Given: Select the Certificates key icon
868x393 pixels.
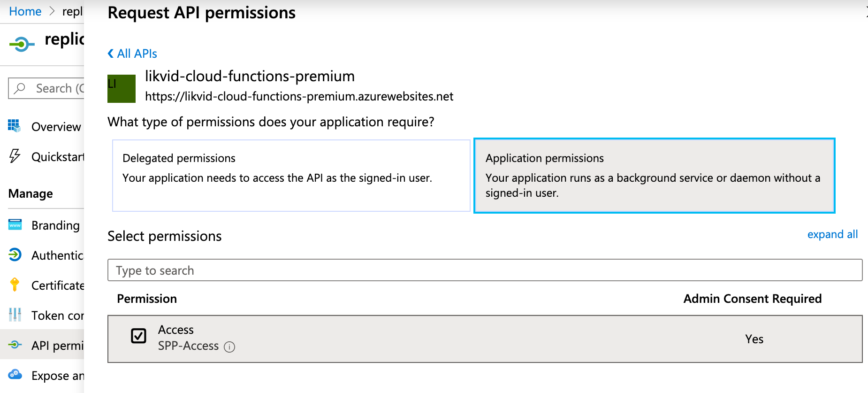Looking at the screenshot, I should pos(15,285).
